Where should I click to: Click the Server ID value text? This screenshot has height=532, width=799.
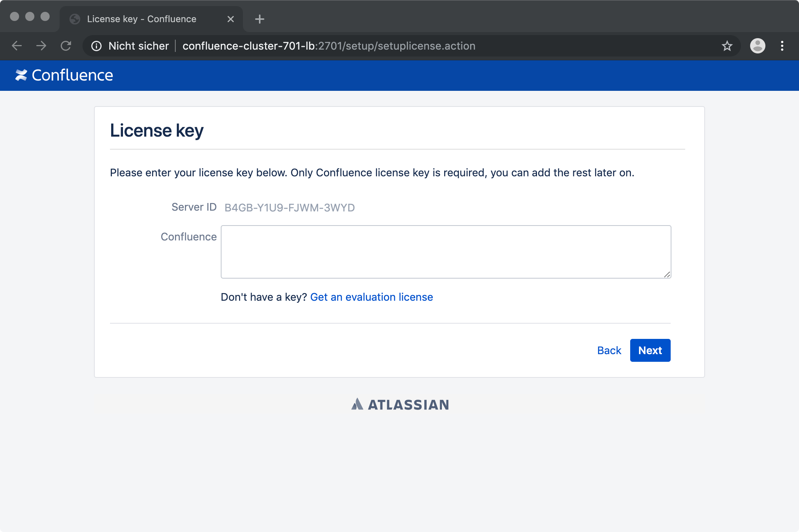[x=290, y=208]
